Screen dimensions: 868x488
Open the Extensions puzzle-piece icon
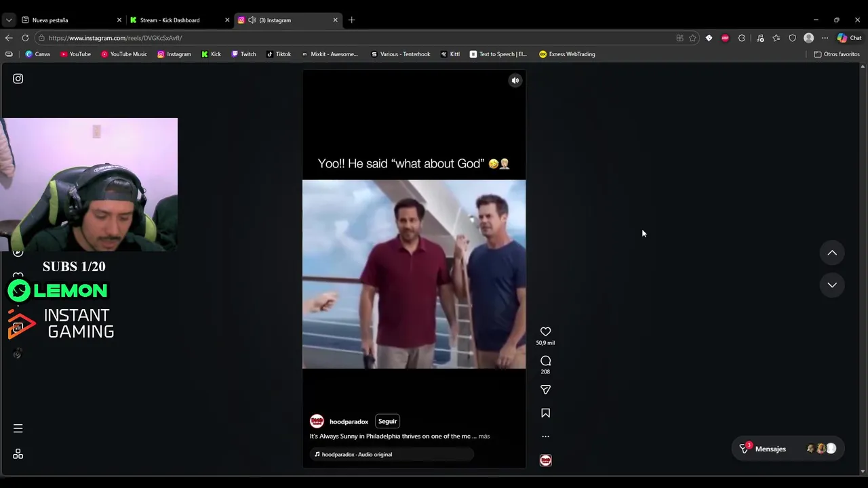[741, 38]
